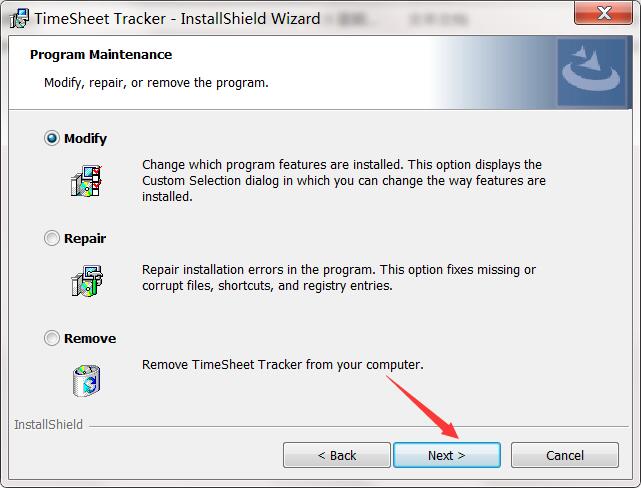Click the Remove recycle bin icon
This screenshot has width=641, height=488.
86,381
